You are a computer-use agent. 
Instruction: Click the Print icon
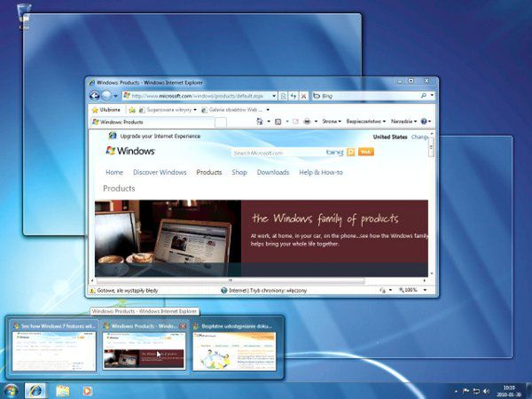click(x=307, y=121)
